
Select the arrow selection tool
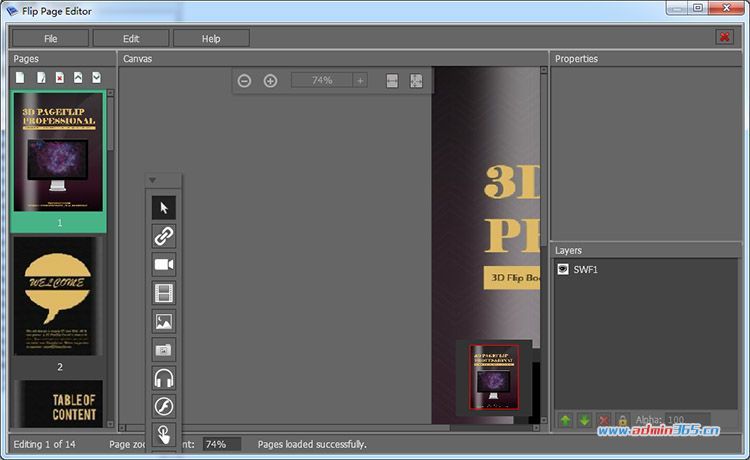click(164, 208)
